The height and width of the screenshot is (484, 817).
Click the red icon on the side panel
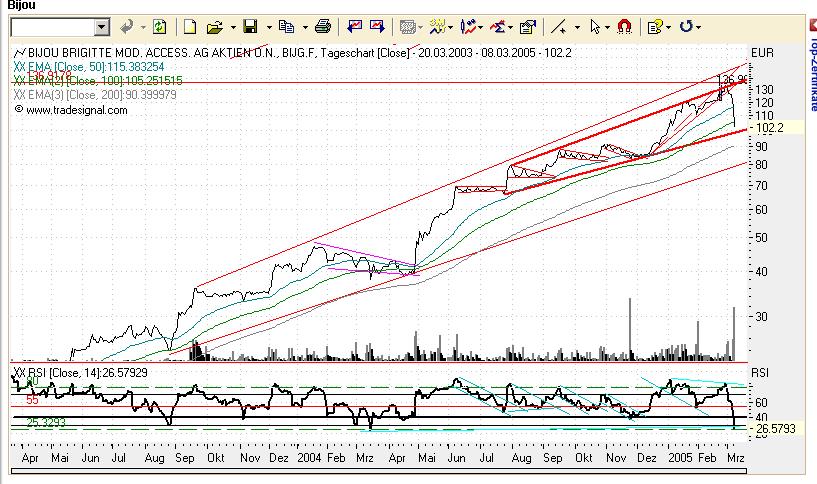click(x=812, y=26)
